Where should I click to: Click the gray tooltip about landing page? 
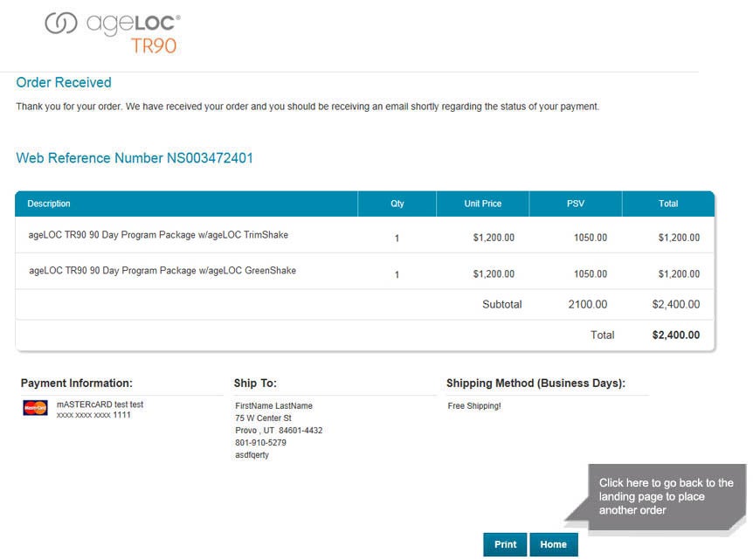(x=666, y=496)
